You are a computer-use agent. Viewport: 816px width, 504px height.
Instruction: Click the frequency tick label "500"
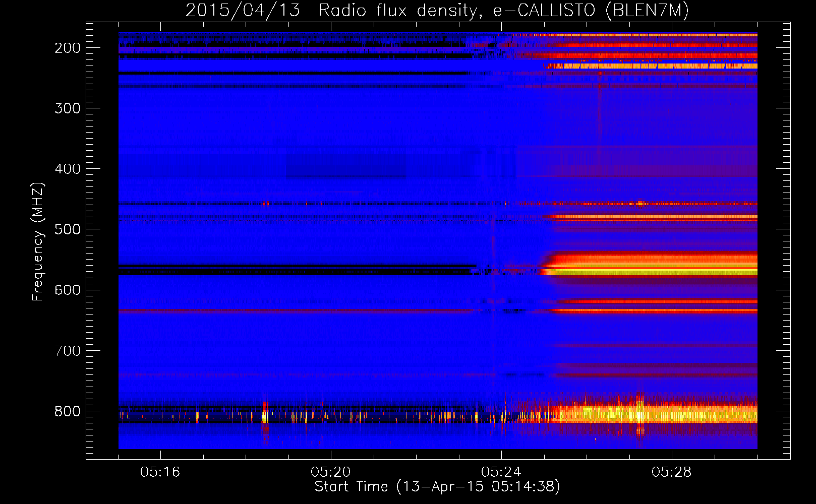[x=68, y=229]
